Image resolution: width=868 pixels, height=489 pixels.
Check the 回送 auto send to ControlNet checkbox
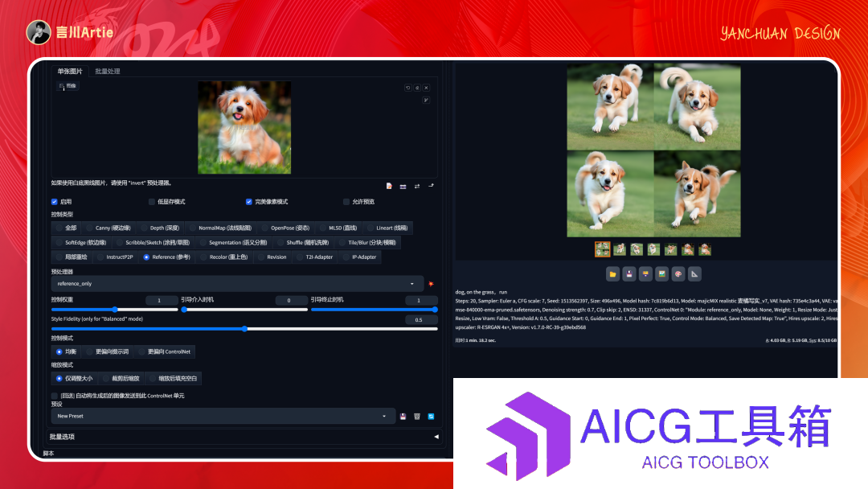pyautogui.click(x=55, y=396)
